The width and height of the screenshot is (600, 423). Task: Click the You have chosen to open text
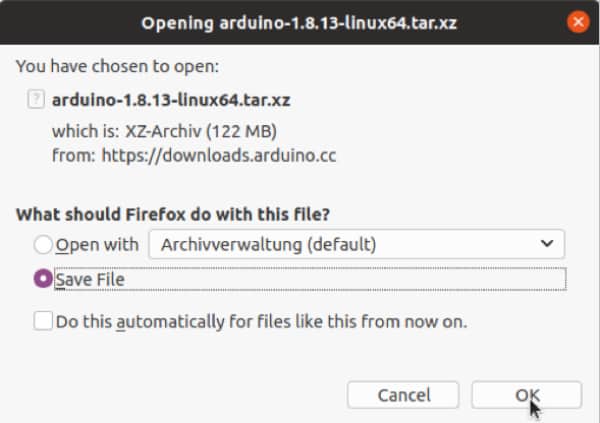point(117,66)
